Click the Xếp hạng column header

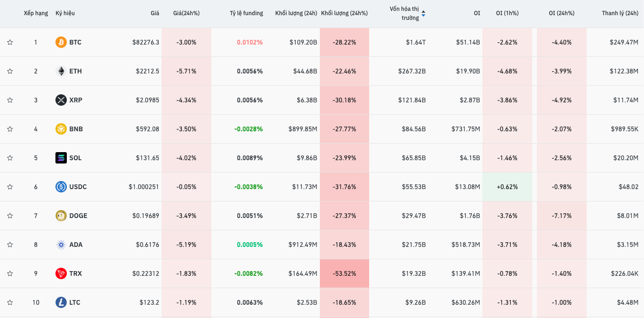(36, 13)
